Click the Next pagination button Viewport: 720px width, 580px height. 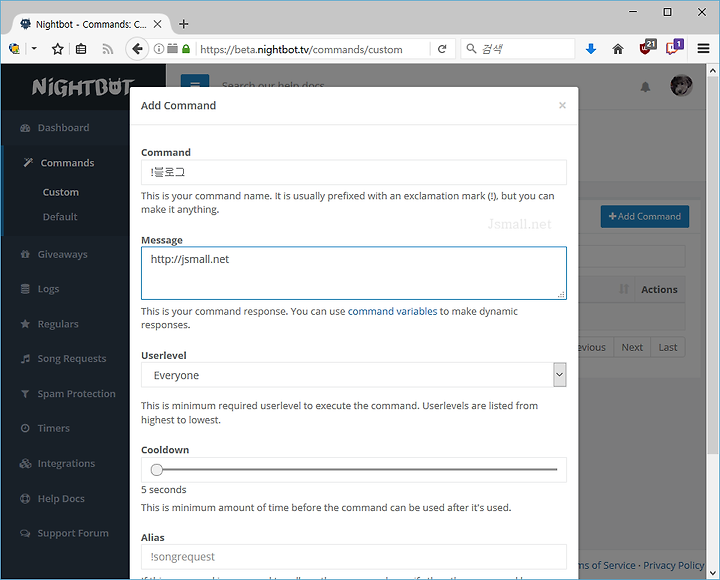(x=632, y=347)
